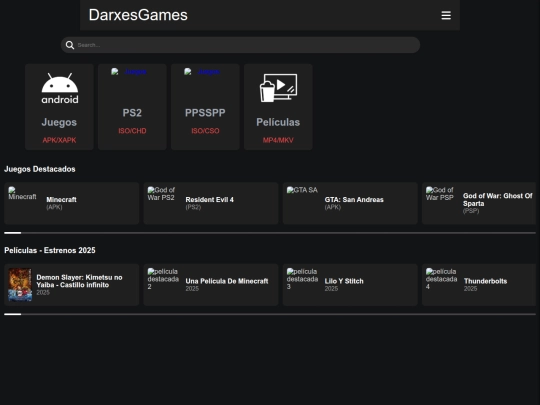Viewport: 540px width, 405px height.
Task: Click the ISO/CSO format label
Action: [205, 131]
